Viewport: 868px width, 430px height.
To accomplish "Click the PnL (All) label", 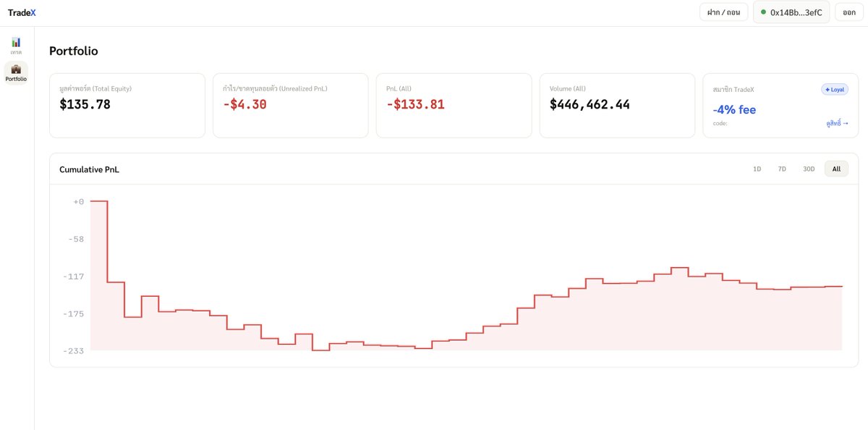I will [x=399, y=88].
